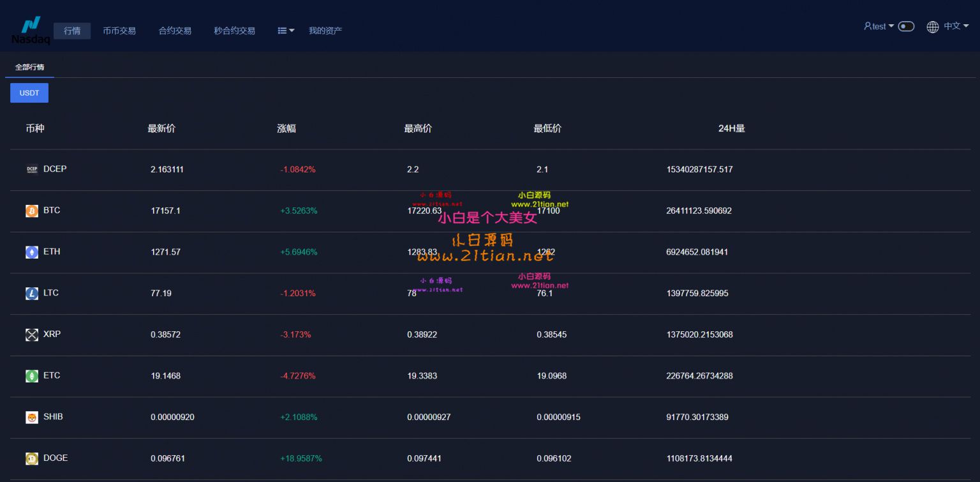The image size is (980, 482).
Task: Expand the list menu dropdown
Action: click(x=286, y=31)
